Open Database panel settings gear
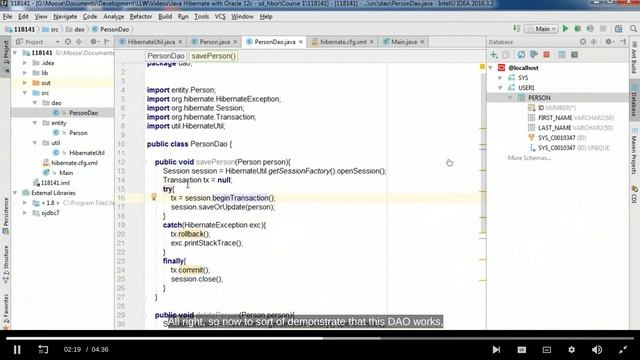The image size is (640, 360). tap(609, 42)
